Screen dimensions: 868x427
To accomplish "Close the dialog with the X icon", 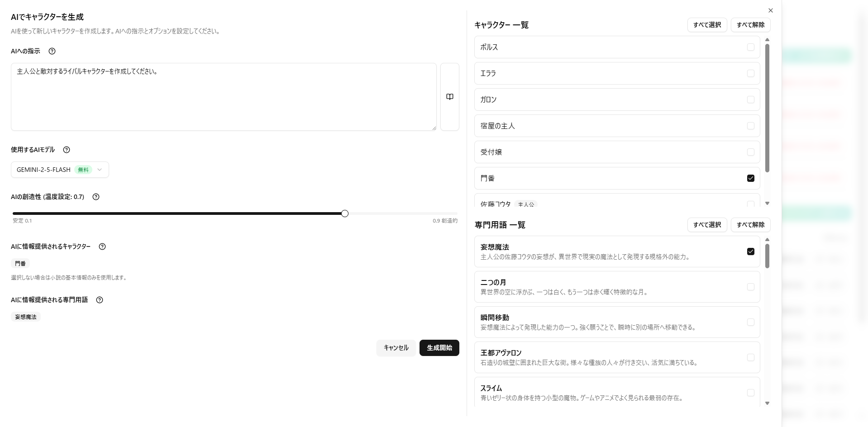I will [770, 10].
